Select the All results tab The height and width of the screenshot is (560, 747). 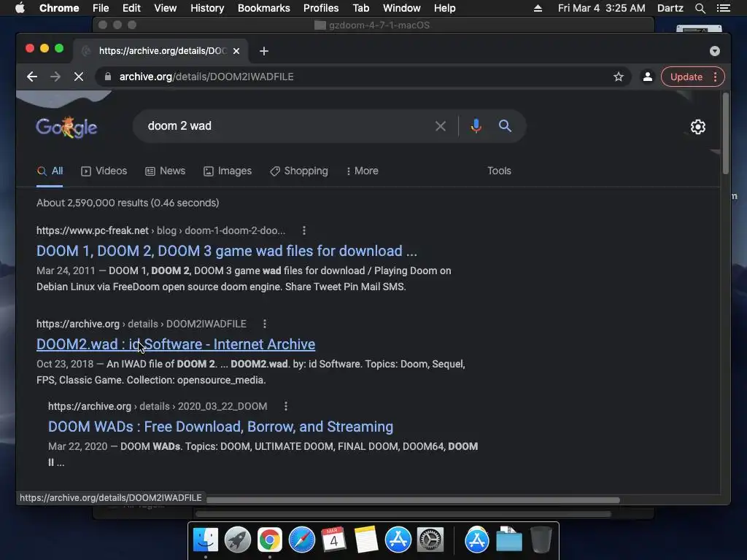coord(50,171)
